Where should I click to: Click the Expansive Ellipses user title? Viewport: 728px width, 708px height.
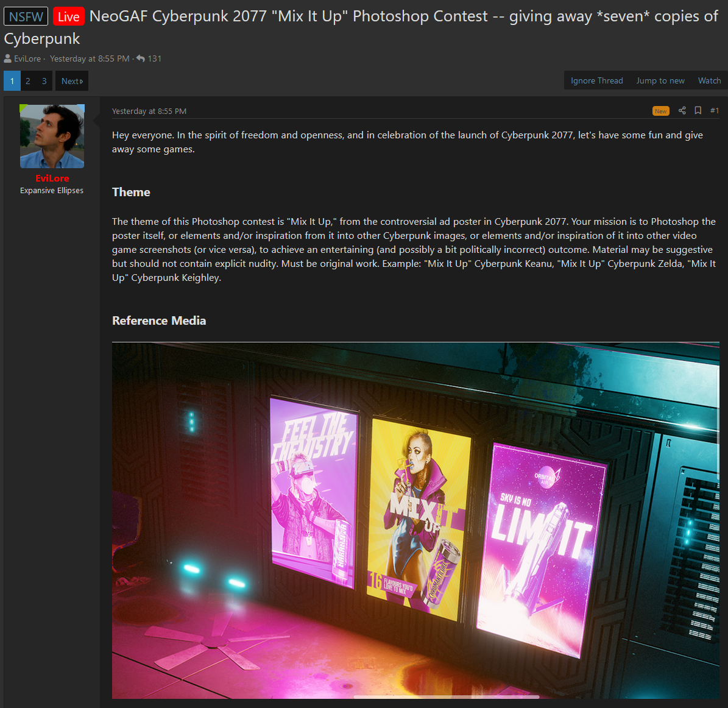(52, 190)
